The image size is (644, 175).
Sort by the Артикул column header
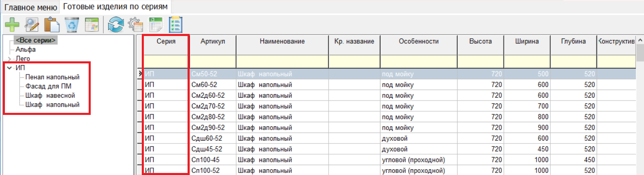(x=212, y=41)
